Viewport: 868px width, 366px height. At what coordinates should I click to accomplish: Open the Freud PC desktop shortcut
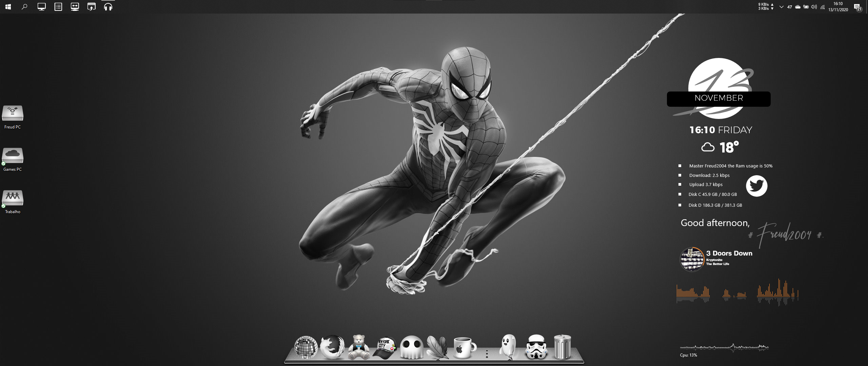pyautogui.click(x=13, y=114)
